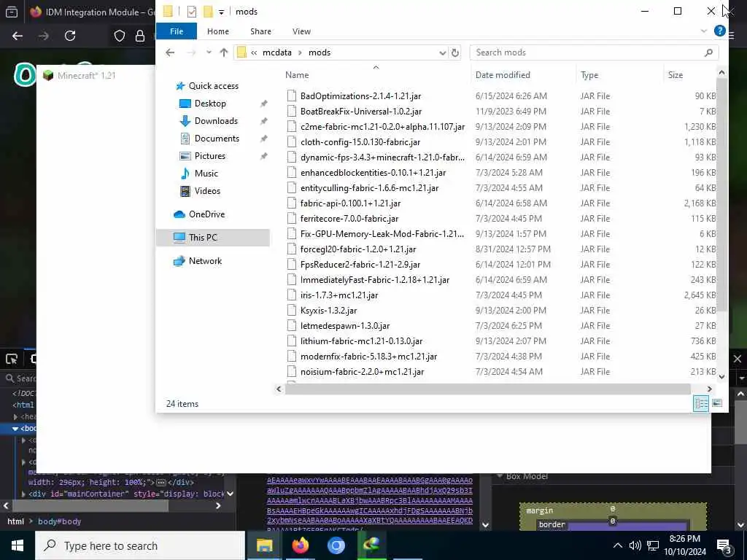Image resolution: width=747 pixels, height=560 pixels.
Task: Click the Explorer vertical scrollbar thumb
Action: coord(721,194)
